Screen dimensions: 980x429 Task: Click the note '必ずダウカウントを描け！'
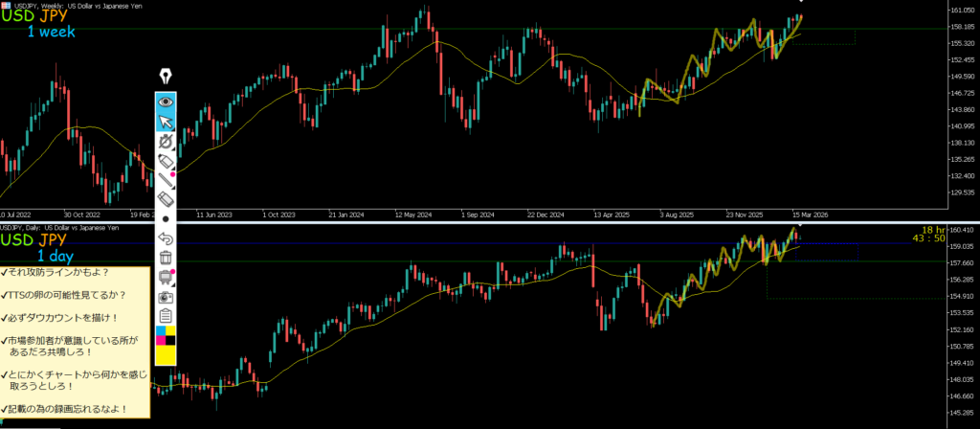(x=60, y=318)
